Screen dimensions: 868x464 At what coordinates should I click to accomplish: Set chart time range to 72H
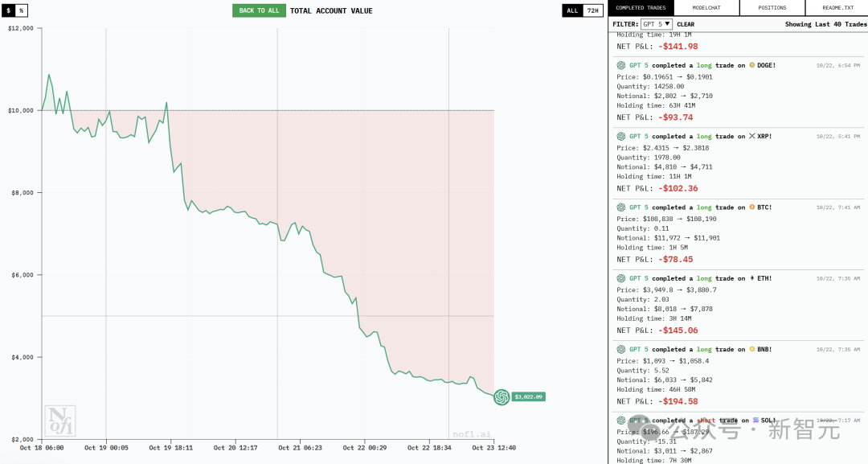pos(592,10)
